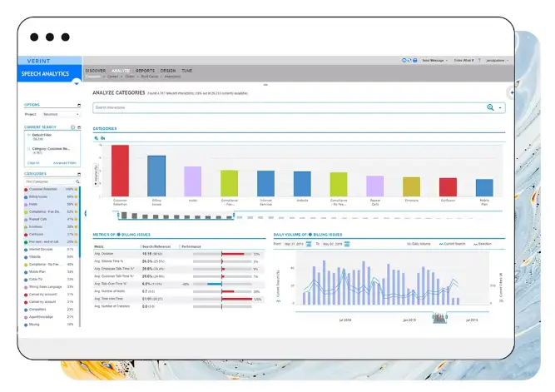Toggle the Selection legend item
Image resolution: width=555 pixels, height=392 pixels.
[x=483, y=244]
